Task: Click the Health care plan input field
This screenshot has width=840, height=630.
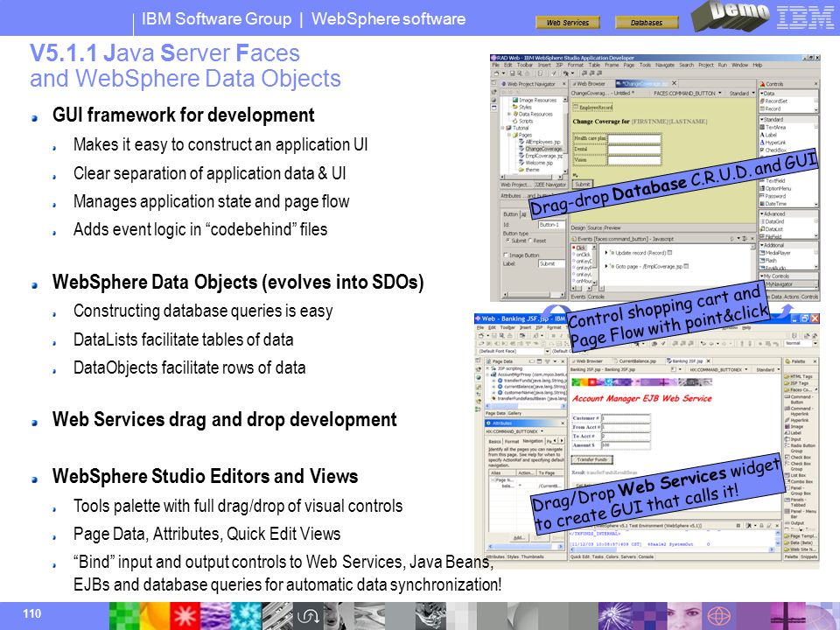Action: point(633,139)
